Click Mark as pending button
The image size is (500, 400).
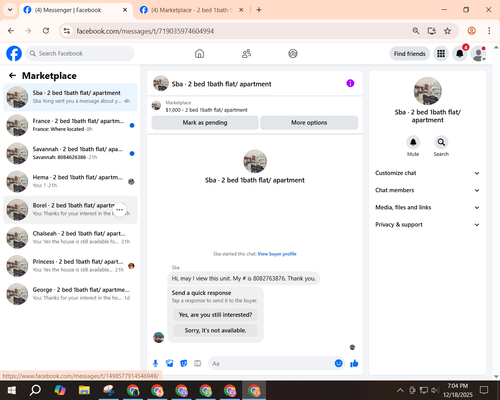tap(205, 123)
